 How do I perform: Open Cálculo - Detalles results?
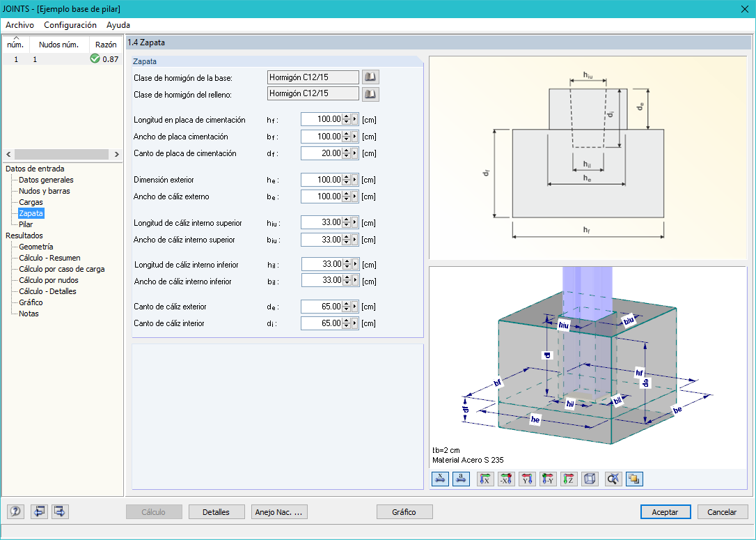pos(48,291)
